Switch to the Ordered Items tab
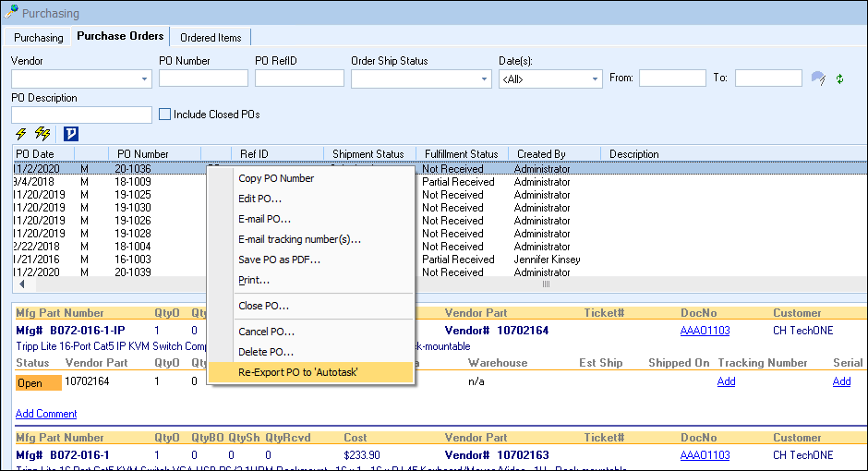 pyautogui.click(x=211, y=38)
